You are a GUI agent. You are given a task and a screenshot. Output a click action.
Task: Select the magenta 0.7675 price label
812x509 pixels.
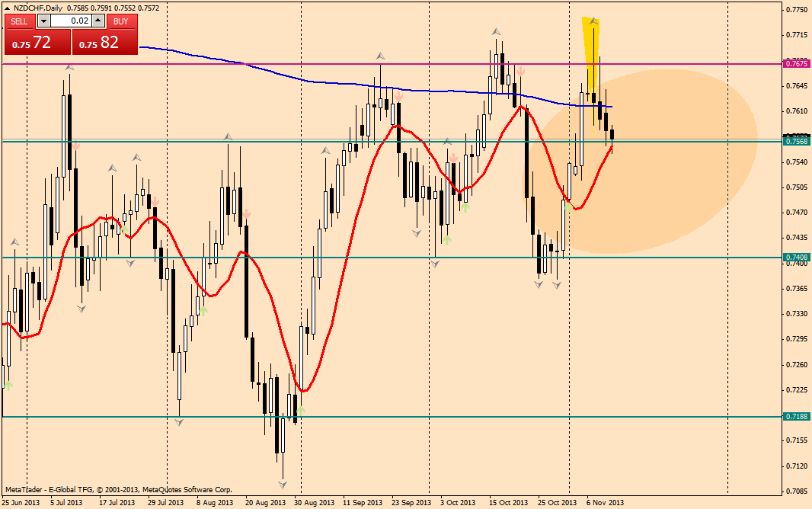pos(797,64)
